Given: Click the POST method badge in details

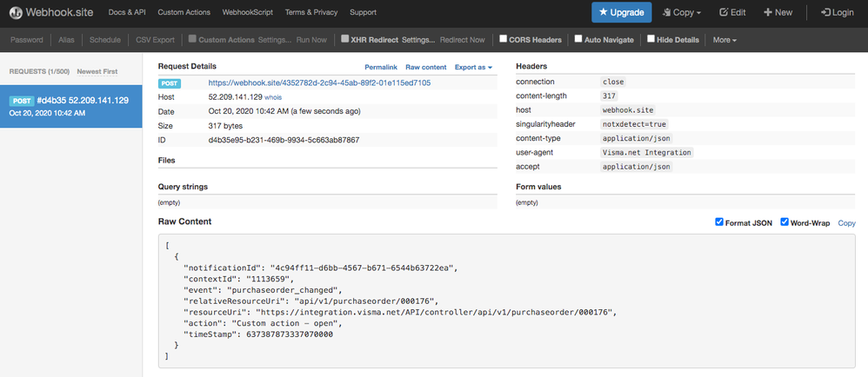Looking at the screenshot, I should (170, 83).
